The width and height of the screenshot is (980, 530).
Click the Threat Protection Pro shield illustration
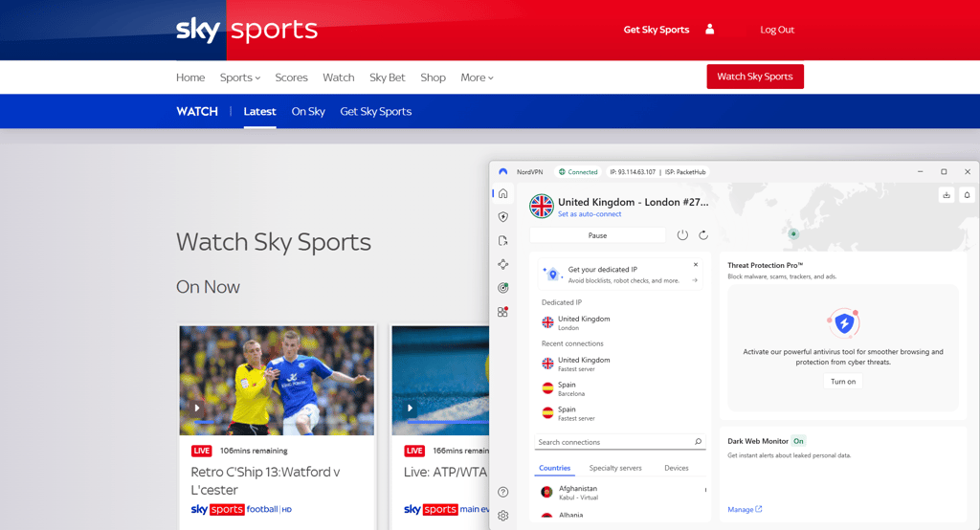point(844,323)
